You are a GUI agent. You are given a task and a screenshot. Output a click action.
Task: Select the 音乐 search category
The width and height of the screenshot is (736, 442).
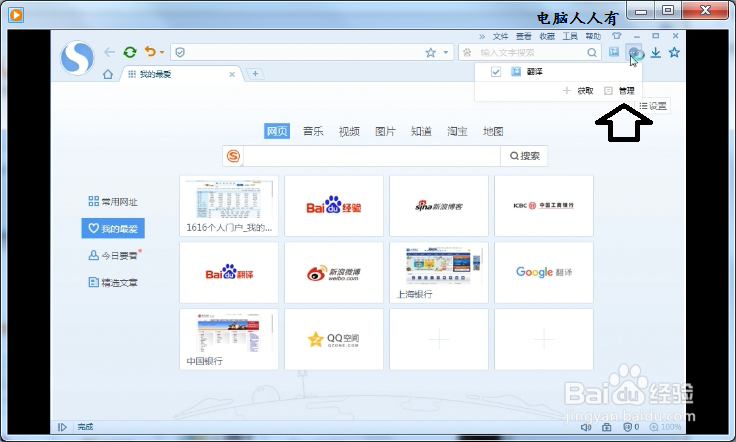click(313, 131)
